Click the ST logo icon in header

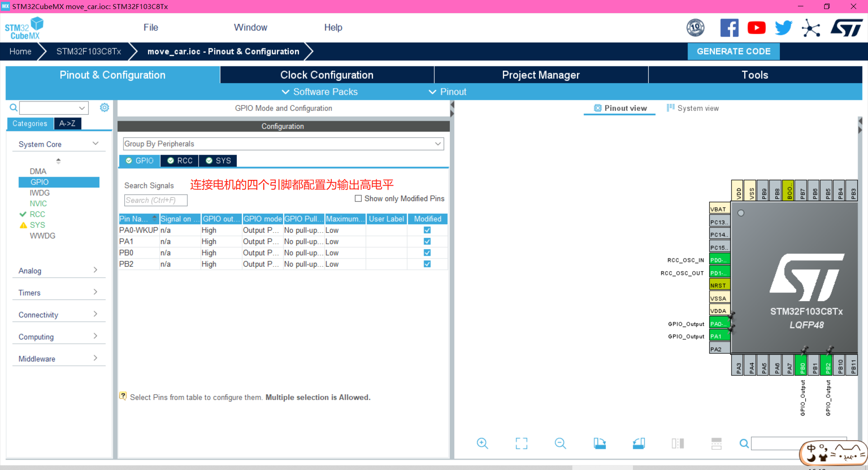tap(846, 28)
